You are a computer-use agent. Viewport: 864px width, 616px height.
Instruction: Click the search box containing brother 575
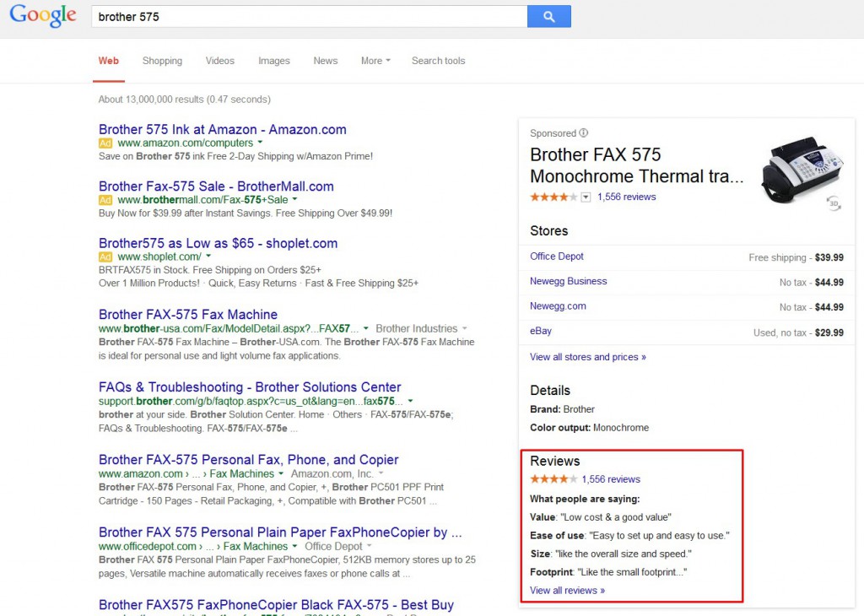click(309, 16)
